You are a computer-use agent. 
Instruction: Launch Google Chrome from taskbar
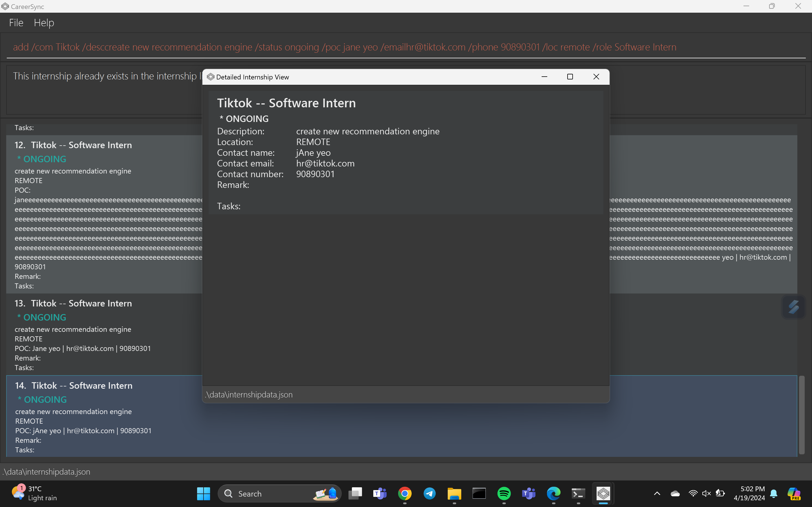click(x=405, y=493)
